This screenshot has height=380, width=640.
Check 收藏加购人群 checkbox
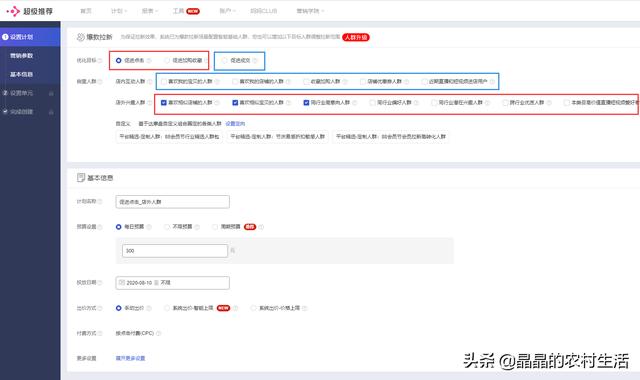click(306, 82)
